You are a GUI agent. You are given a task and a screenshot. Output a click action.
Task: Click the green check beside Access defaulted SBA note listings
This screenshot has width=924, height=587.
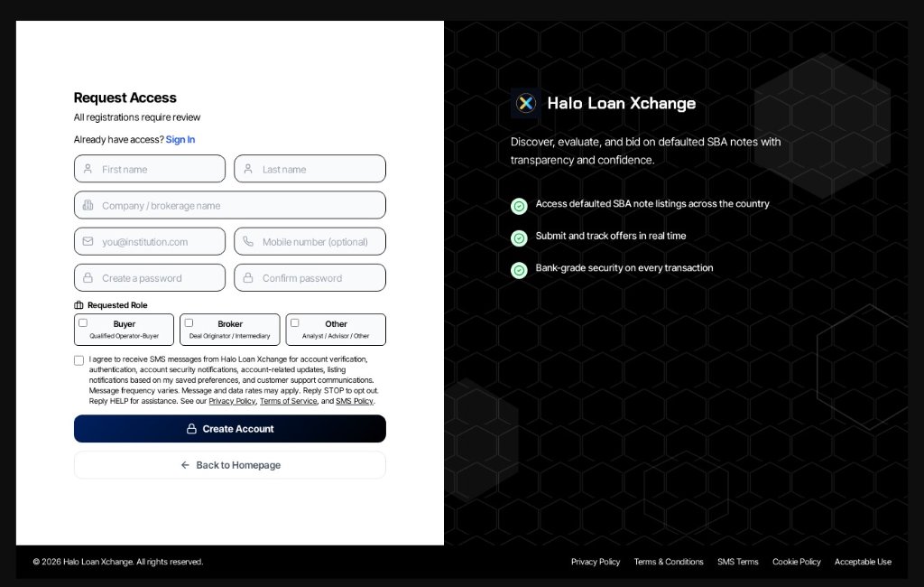519,206
